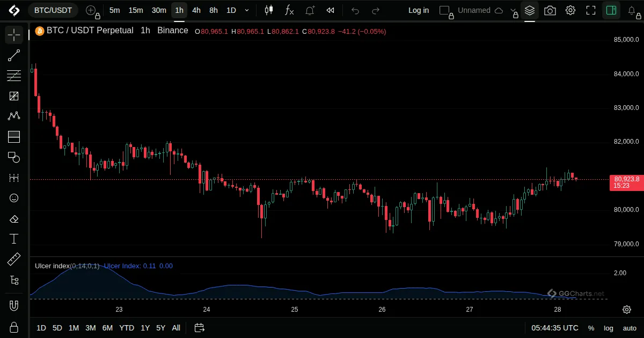
Task: Select the crosshair cursor tool
Action: [x=14, y=35]
